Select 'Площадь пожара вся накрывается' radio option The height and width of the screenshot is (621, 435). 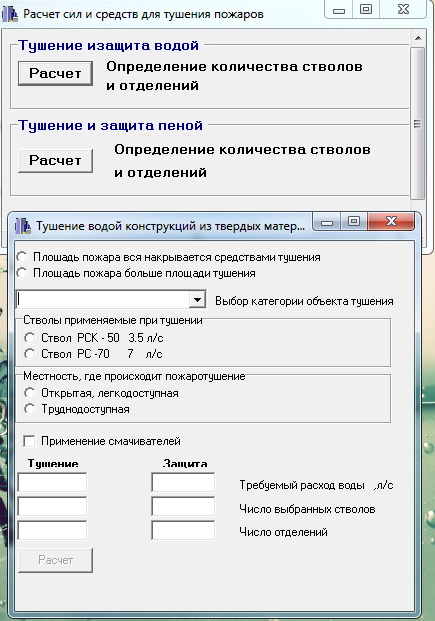point(22,257)
